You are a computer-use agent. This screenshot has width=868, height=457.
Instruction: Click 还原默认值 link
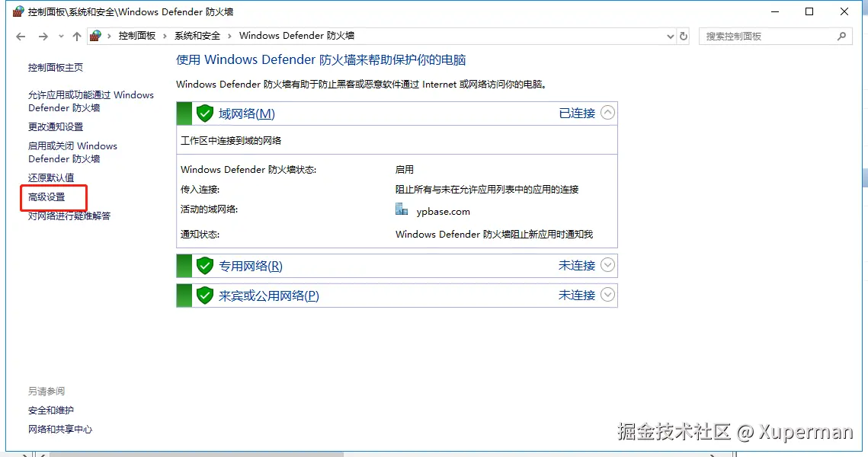point(51,177)
